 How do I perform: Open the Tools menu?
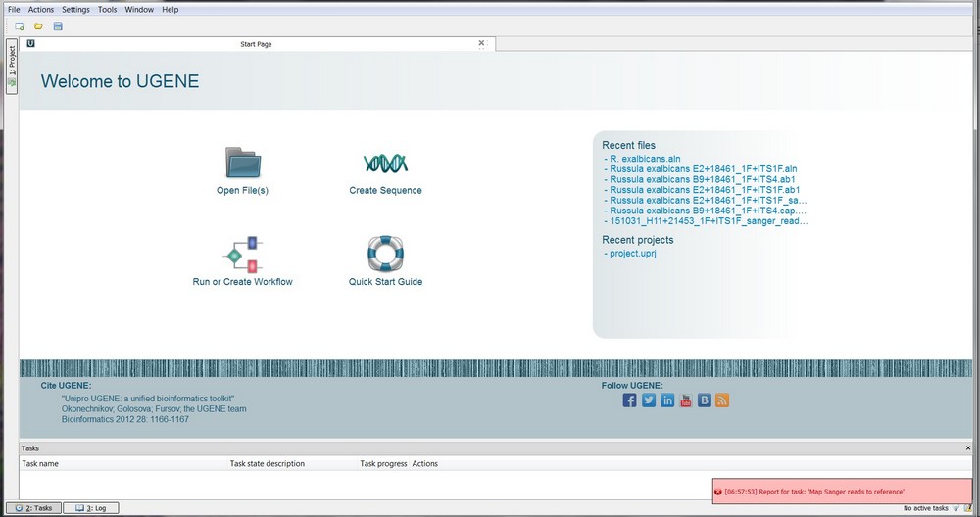107,10
